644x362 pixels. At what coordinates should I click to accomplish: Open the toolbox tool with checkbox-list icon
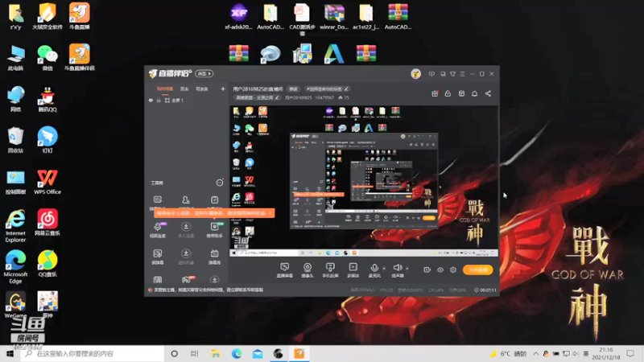click(x=214, y=200)
